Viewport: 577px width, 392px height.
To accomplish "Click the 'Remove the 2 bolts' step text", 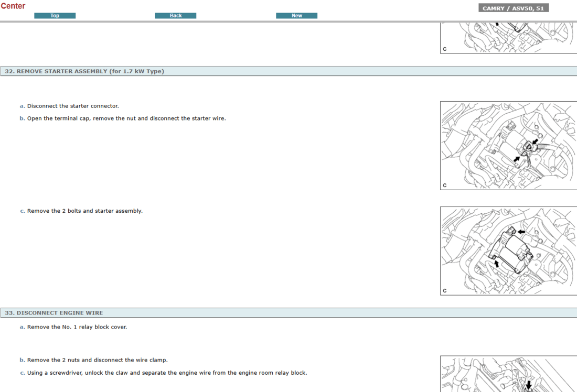I will pyautogui.click(x=84, y=211).
